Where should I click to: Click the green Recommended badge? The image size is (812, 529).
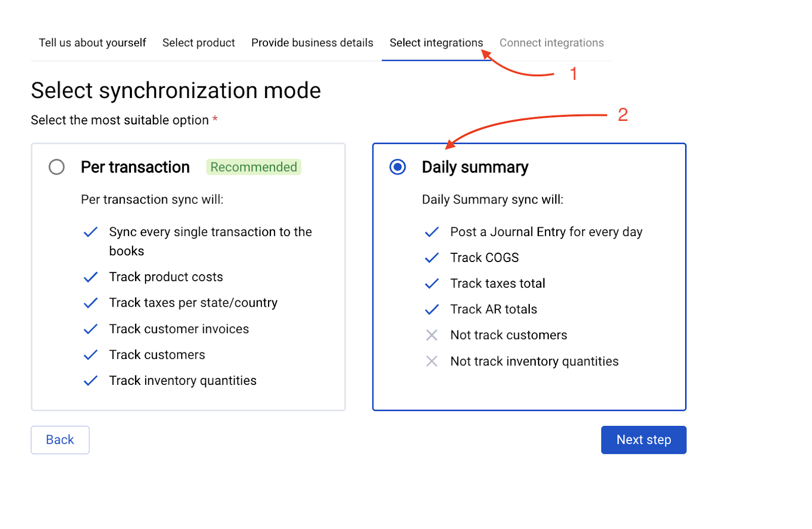(254, 167)
